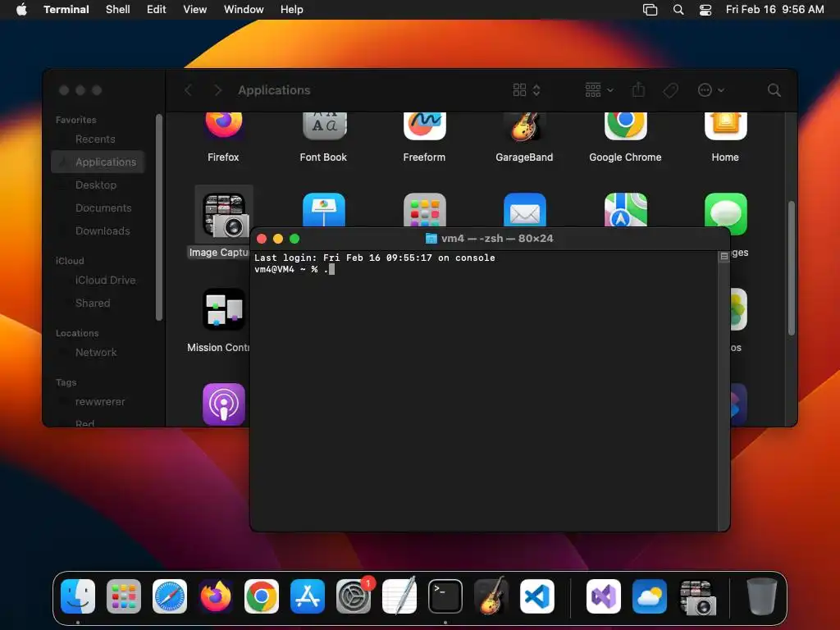Open System Settings from the Dock

pos(354,596)
